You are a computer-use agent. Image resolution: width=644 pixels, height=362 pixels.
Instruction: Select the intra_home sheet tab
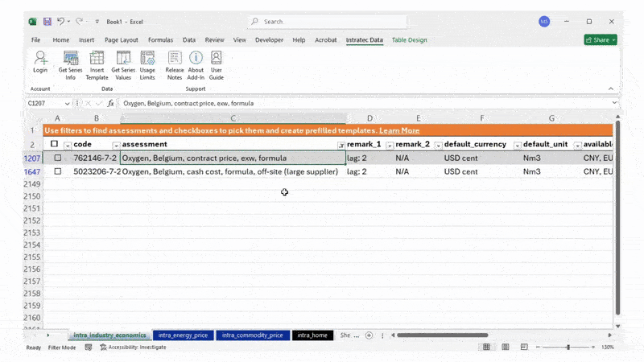(312, 335)
